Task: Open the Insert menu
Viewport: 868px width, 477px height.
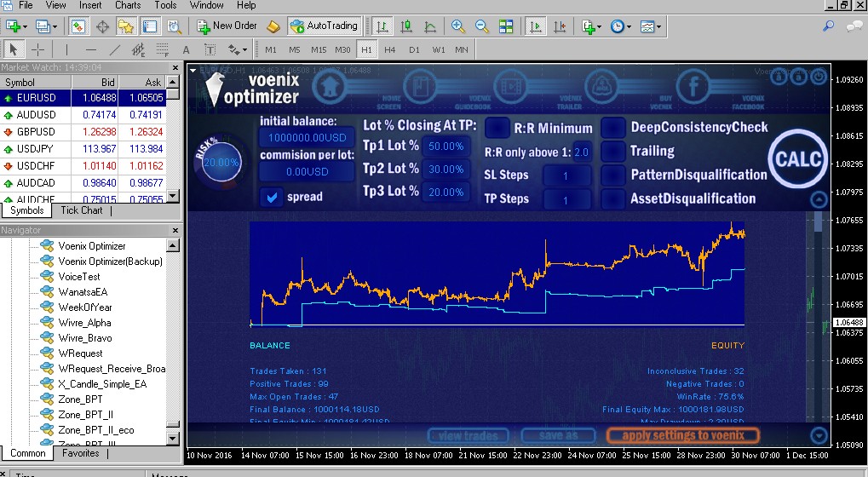Action: (x=90, y=5)
